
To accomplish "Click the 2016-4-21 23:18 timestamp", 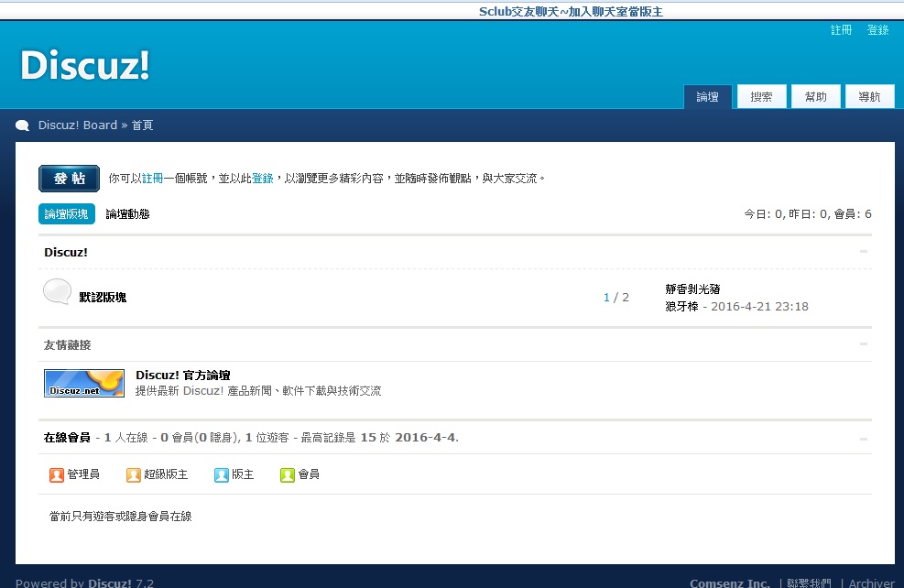I will point(759,307).
